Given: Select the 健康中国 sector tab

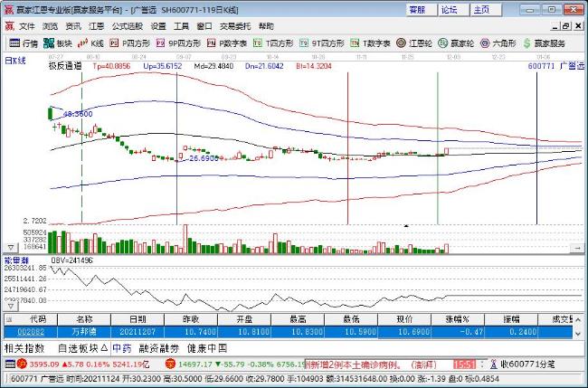Looking at the screenshot, I should (207, 348).
